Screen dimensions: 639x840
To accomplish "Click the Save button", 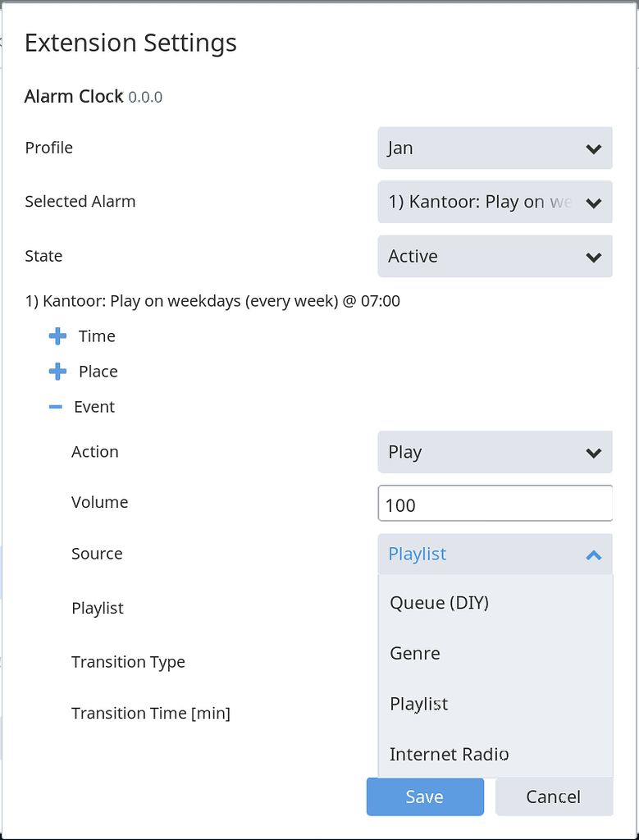I will [x=425, y=797].
